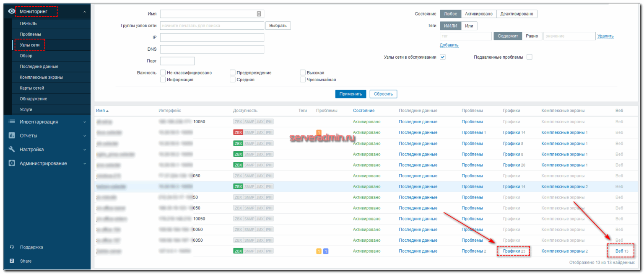Select the Отчеты chart icon
This screenshot has width=644, height=274.
(11, 135)
